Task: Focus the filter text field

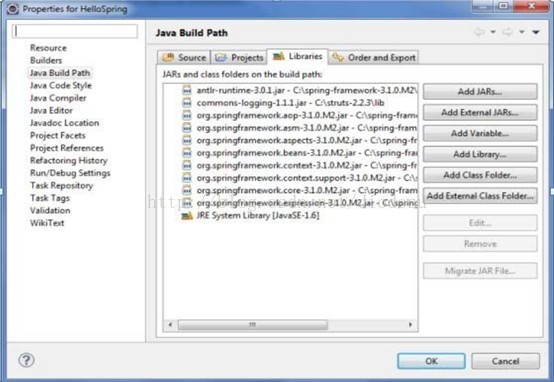Action: click(x=75, y=31)
